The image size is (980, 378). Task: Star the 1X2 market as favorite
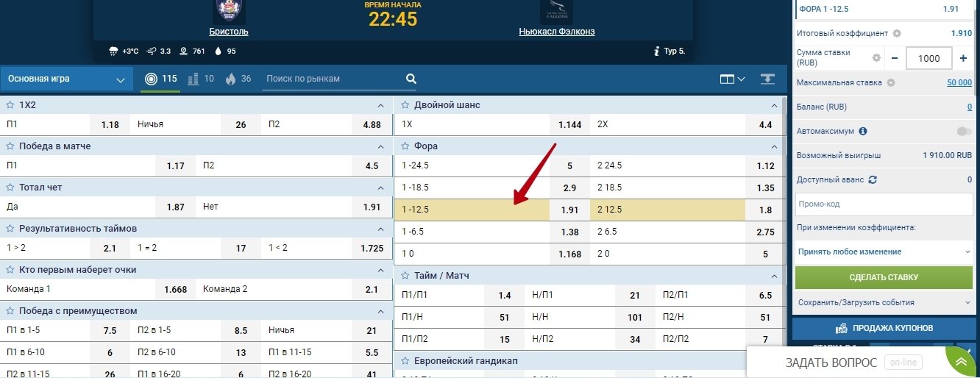pyautogui.click(x=10, y=105)
